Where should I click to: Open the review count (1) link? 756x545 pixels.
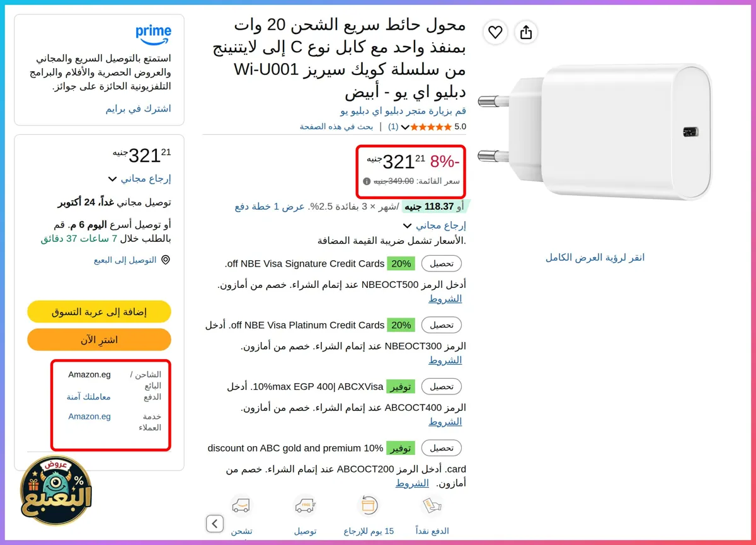coord(393,127)
